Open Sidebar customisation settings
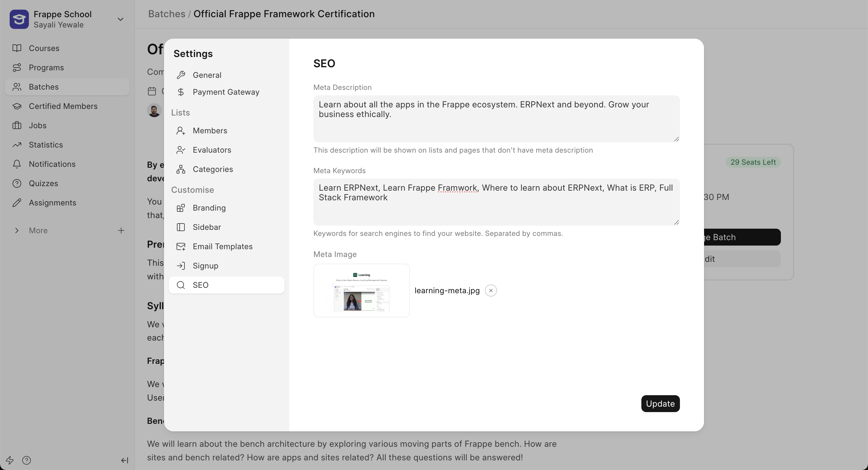The image size is (868, 470). 226,227
